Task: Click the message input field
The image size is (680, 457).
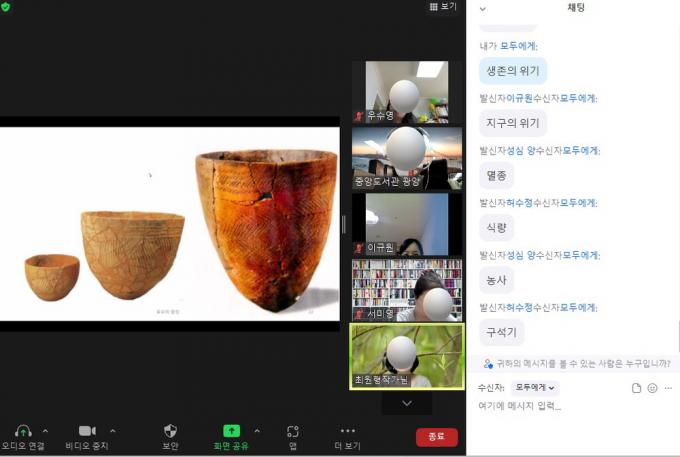Action: (570, 406)
